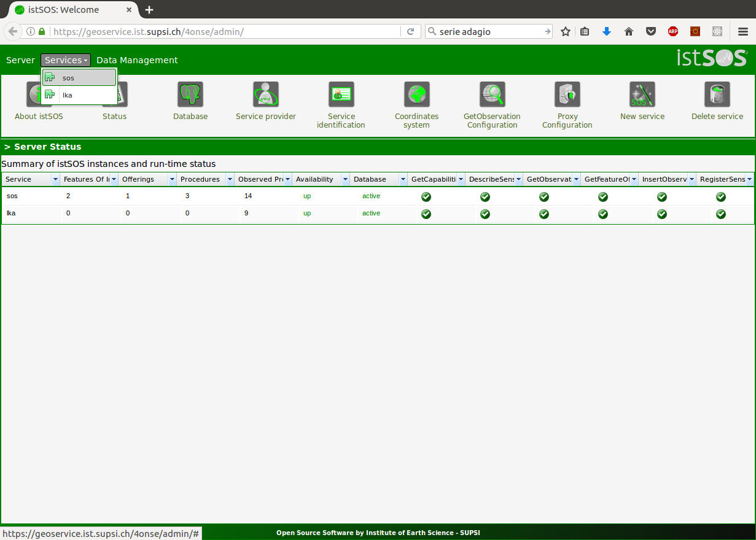
Task: Open Availability column header dropdown arrow
Action: [x=345, y=180]
